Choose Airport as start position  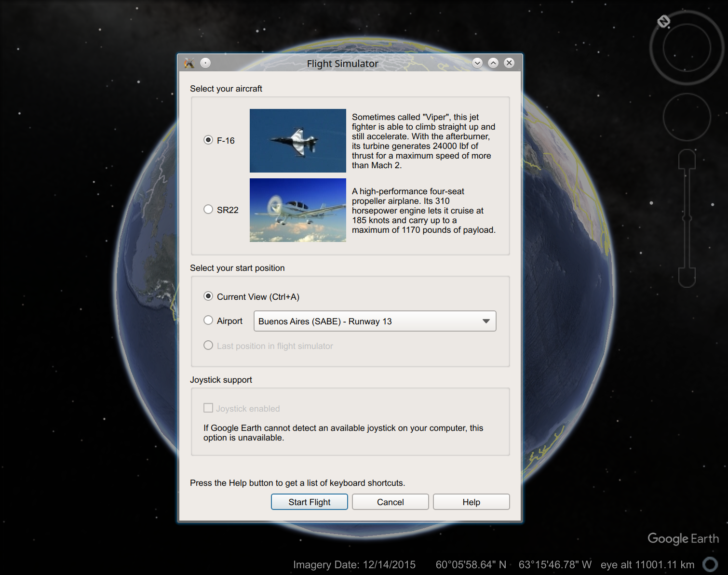(x=208, y=320)
